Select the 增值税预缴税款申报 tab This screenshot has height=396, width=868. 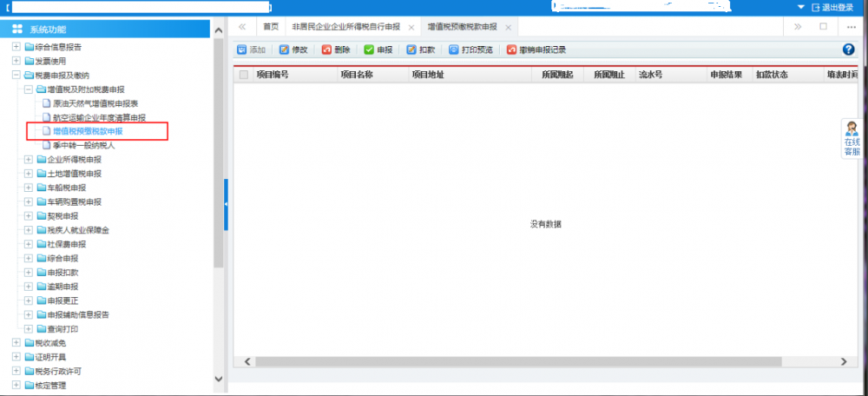click(462, 27)
